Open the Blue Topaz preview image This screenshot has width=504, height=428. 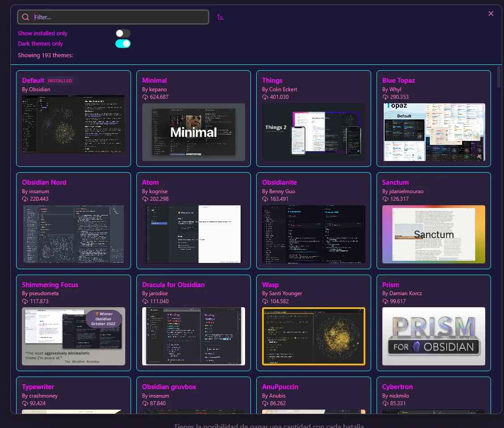tap(434, 132)
